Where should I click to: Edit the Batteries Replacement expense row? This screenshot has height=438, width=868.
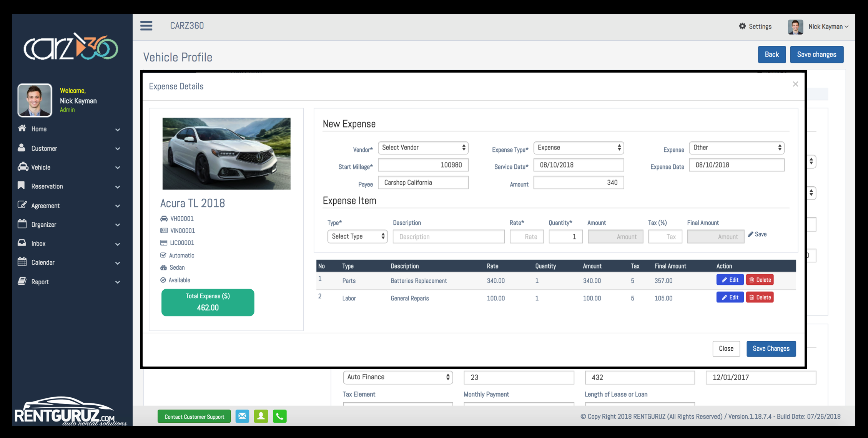[730, 280]
